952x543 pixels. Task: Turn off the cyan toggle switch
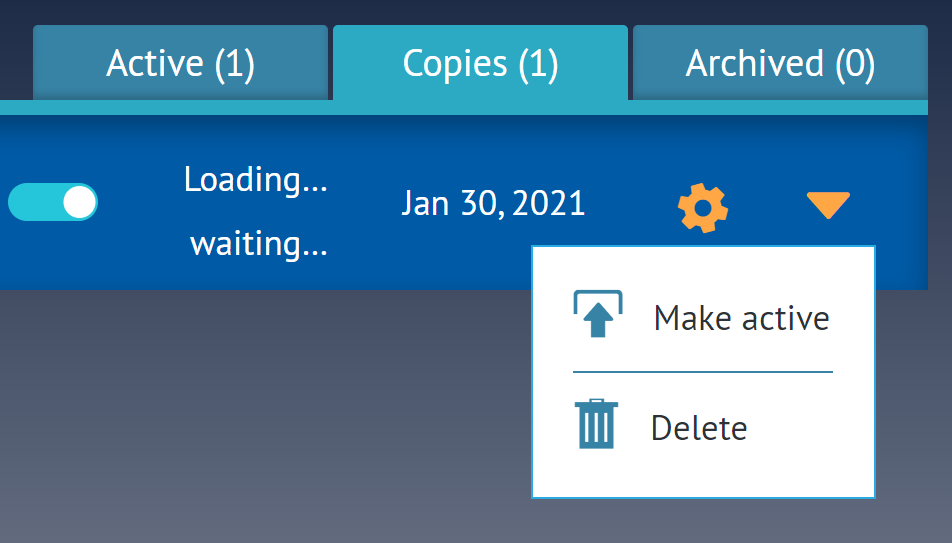tap(53, 202)
